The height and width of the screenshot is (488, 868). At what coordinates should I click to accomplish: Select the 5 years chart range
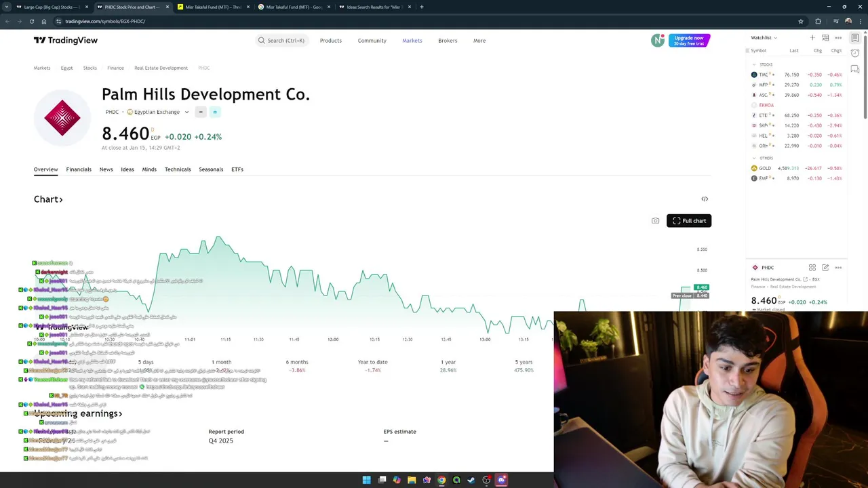524,366
